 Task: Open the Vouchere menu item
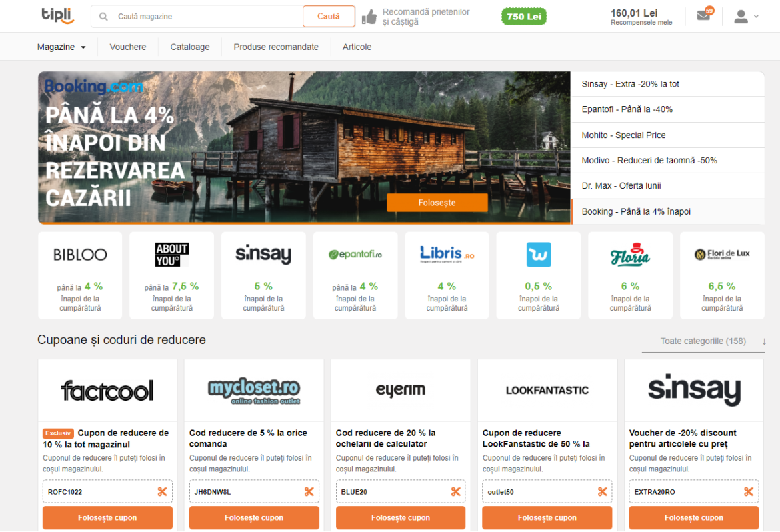tap(128, 47)
